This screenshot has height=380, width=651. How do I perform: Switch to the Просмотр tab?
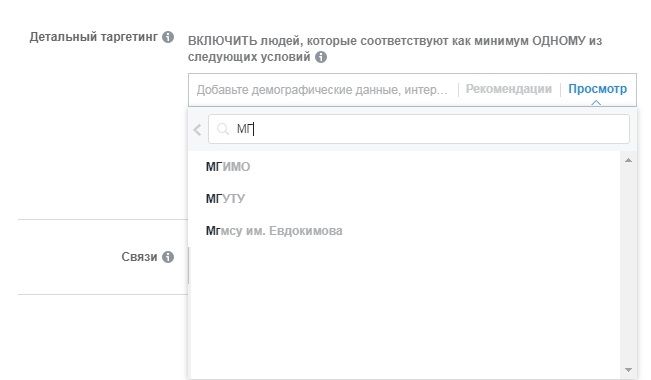597,89
